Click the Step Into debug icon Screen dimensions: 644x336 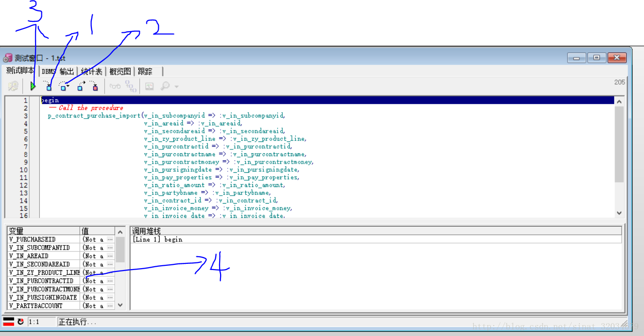(x=48, y=86)
